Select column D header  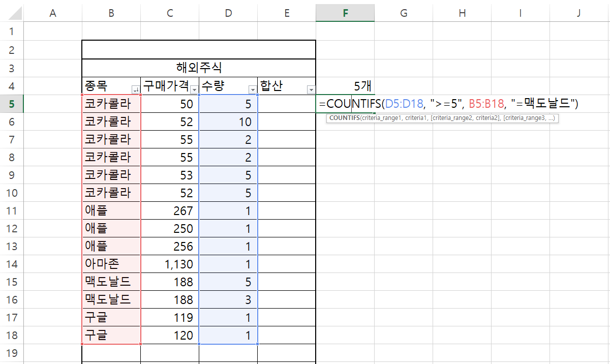(x=228, y=14)
